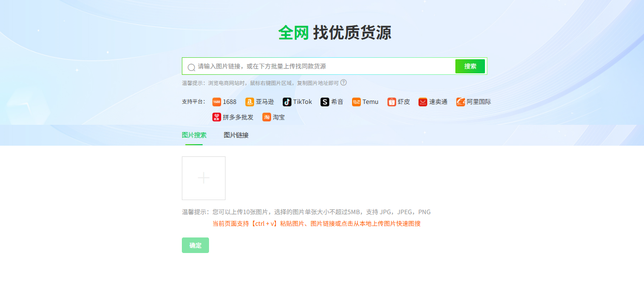Screen dimensions: 644x287
Task: Open the help tooltip question mark icon
Action: tap(343, 83)
